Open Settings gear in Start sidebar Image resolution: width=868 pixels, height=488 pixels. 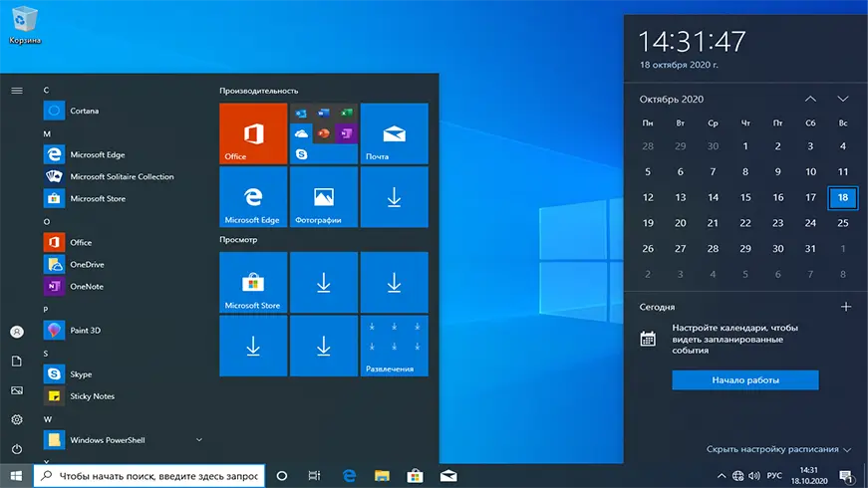pos(17,419)
